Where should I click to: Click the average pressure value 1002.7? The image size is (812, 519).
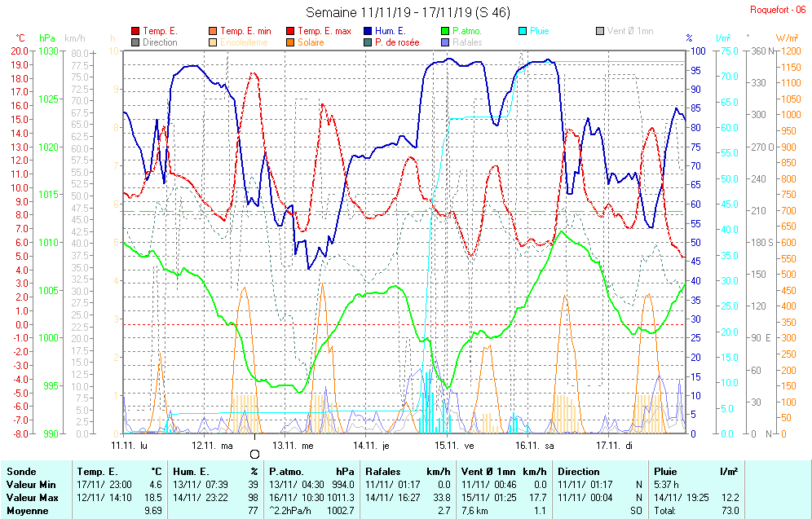point(342,511)
